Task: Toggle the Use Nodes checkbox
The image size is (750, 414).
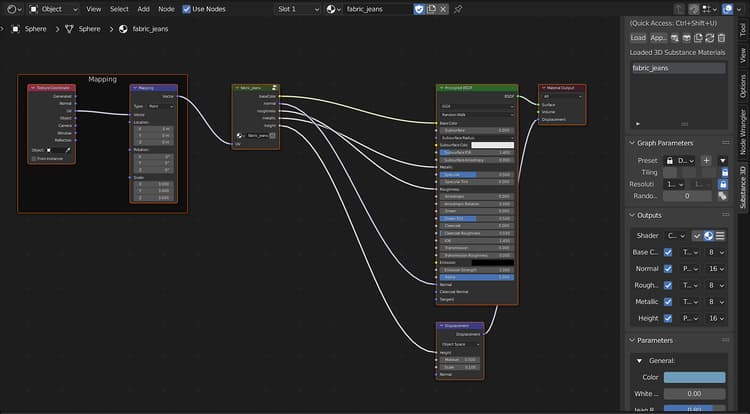Action: [x=187, y=9]
